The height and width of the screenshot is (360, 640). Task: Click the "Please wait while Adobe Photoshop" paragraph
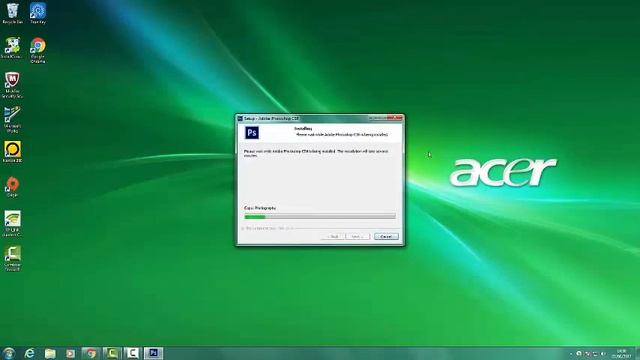316,153
